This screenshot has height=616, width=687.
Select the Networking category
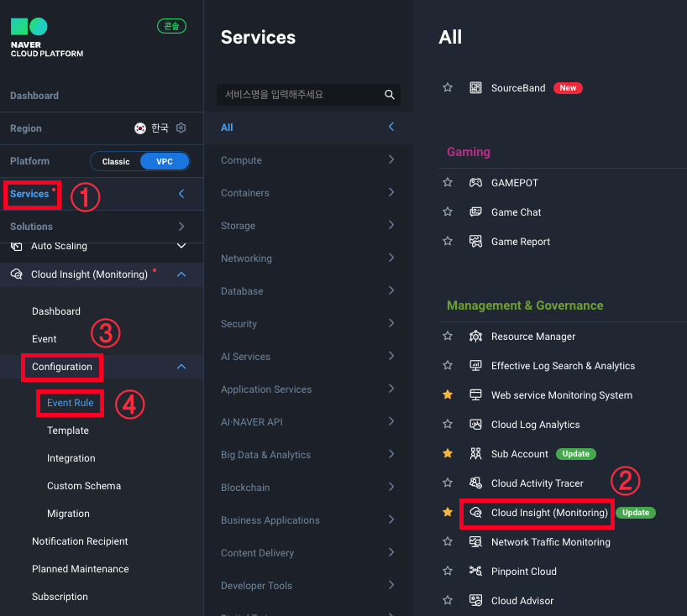click(308, 258)
